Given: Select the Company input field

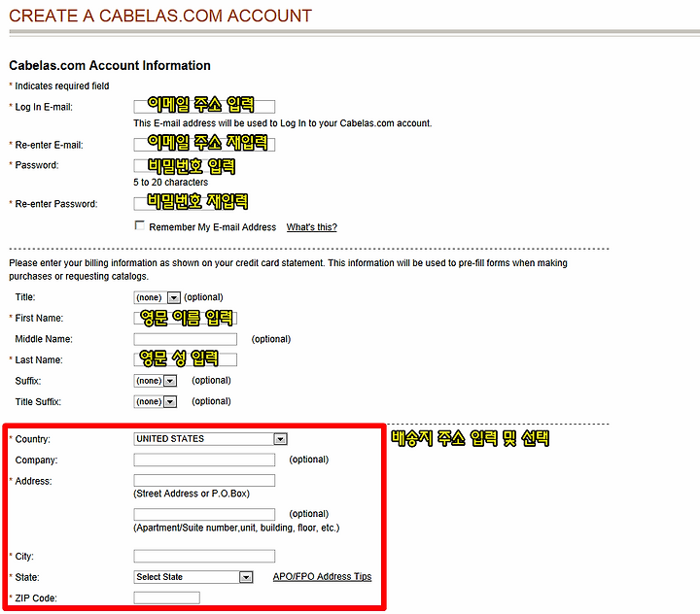Looking at the screenshot, I should click(x=204, y=460).
